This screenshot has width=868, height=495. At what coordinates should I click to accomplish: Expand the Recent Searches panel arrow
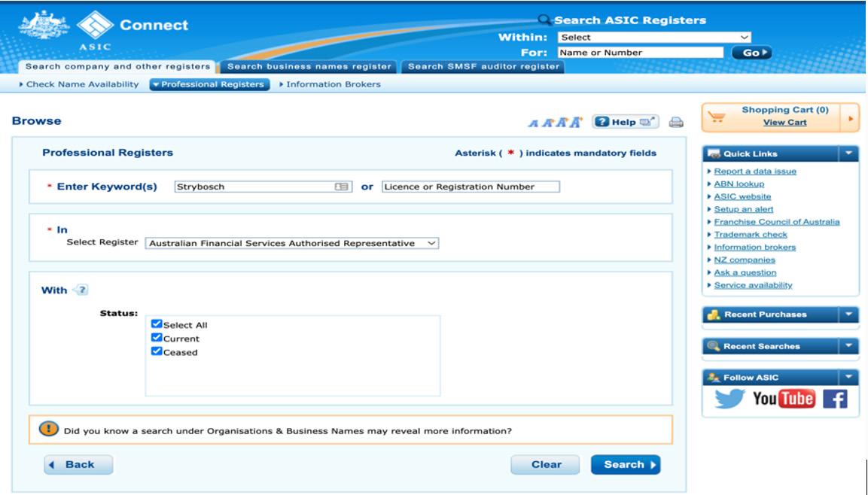click(x=848, y=346)
